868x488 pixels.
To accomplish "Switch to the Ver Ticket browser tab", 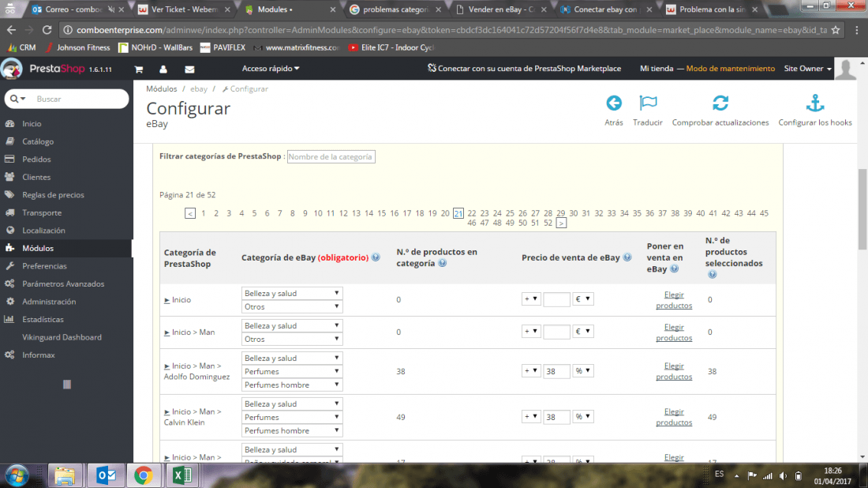I will [x=184, y=9].
